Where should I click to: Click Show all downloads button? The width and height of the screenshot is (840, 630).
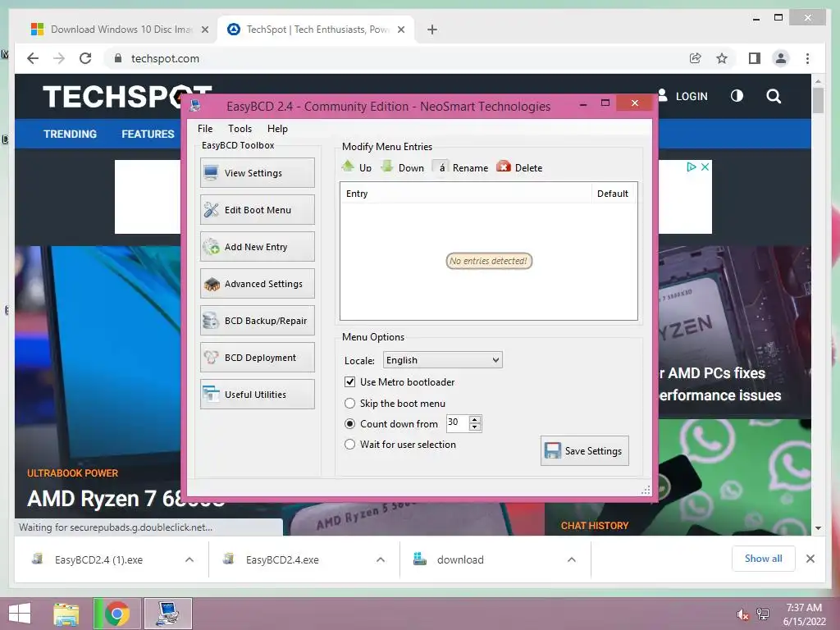coord(764,559)
